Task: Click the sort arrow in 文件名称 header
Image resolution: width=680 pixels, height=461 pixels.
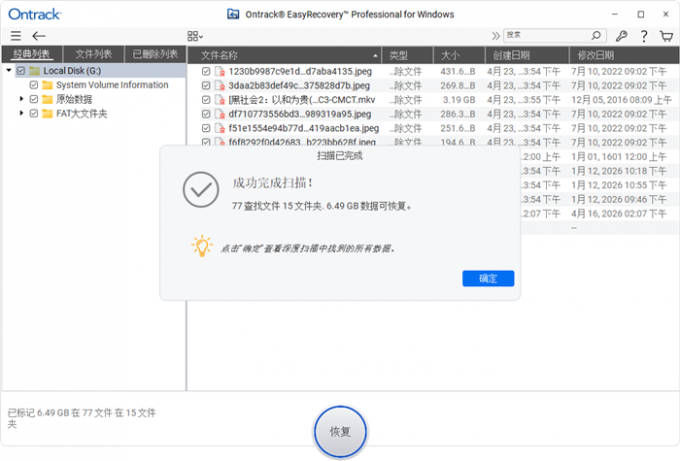Action: point(375,56)
